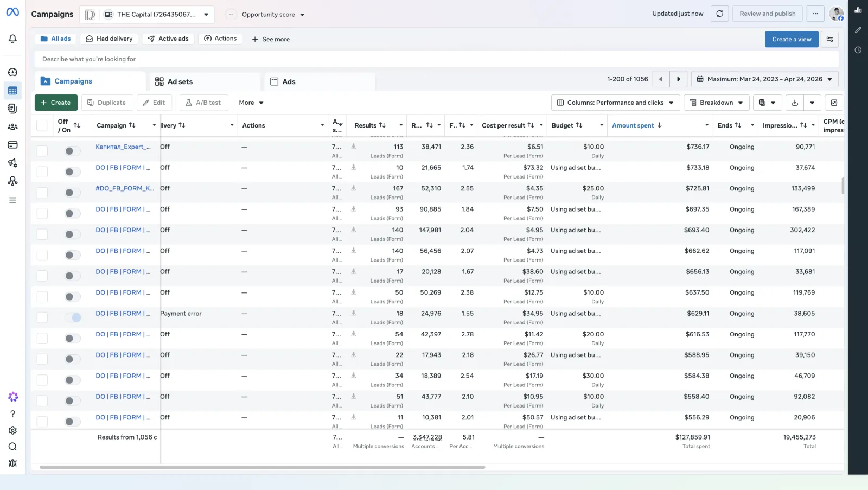Toggle on the #DO_FB_FORM_K campaign switch
The image size is (868, 490).
pyautogui.click(x=73, y=193)
